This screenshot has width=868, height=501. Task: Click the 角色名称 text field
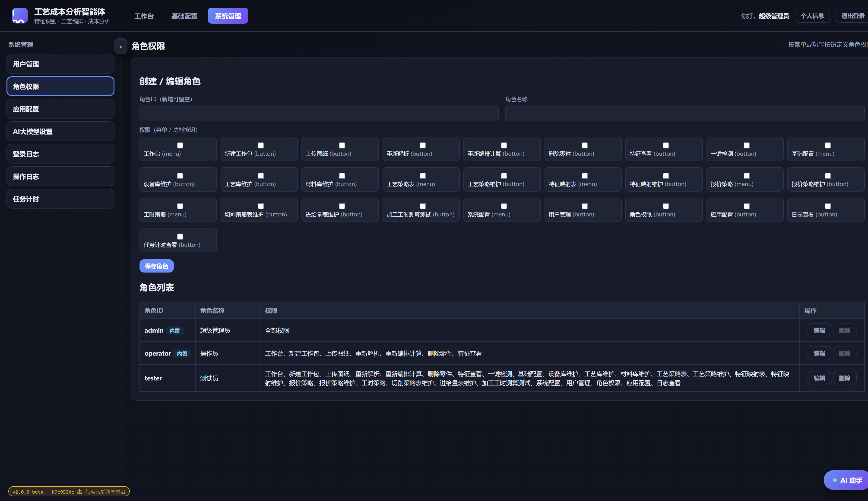click(x=684, y=113)
